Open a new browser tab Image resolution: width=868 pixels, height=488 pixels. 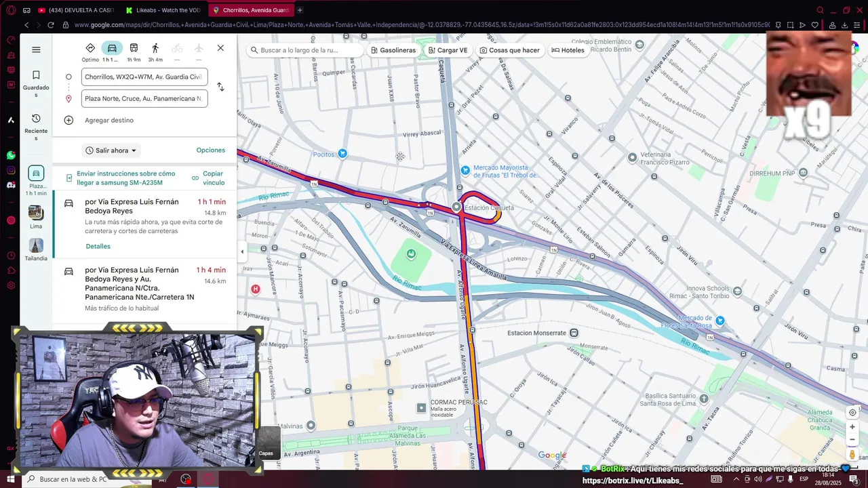tap(300, 10)
